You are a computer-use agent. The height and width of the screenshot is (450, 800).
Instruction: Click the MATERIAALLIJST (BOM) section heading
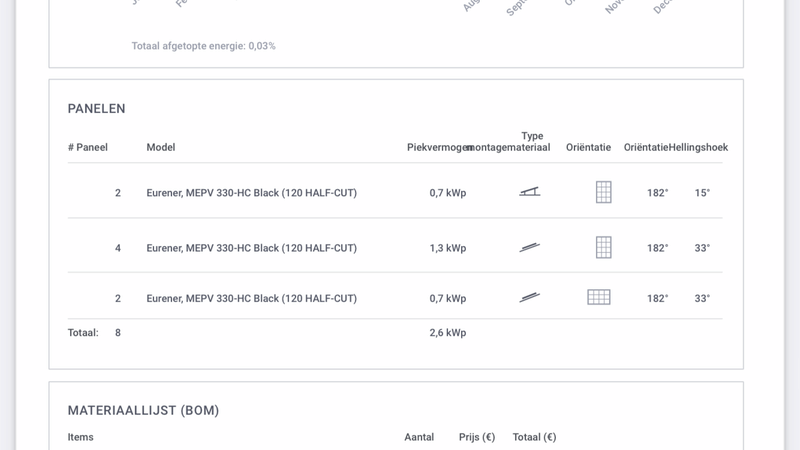(x=143, y=410)
